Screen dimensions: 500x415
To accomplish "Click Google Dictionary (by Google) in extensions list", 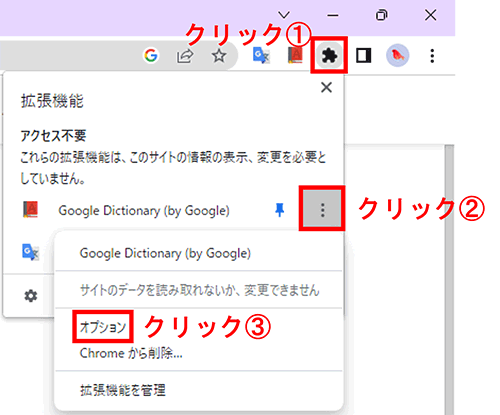I will coord(144,211).
